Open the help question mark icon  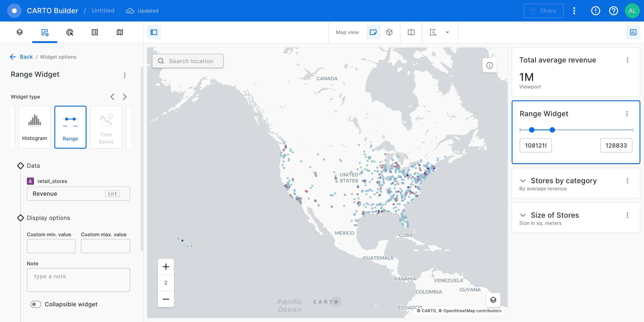pyautogui.click(x=614, y=11)
